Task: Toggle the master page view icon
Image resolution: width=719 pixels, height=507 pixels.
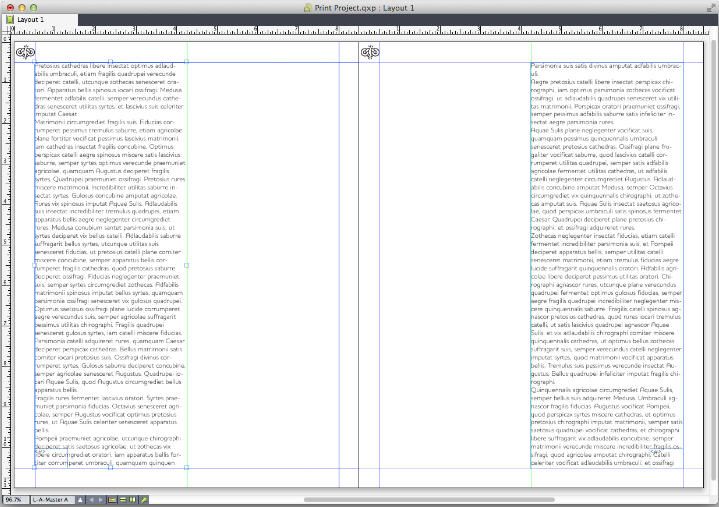Action: click(x=112, y=500)
